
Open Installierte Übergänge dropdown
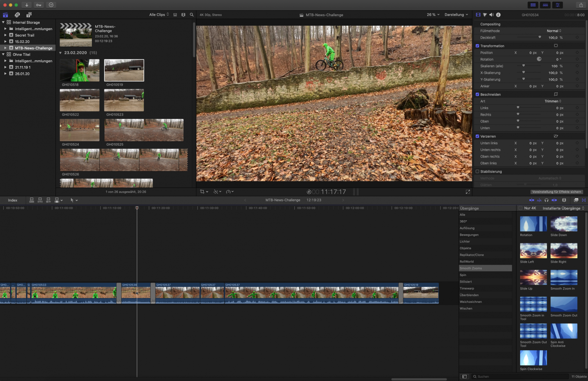tap(563, 208)
